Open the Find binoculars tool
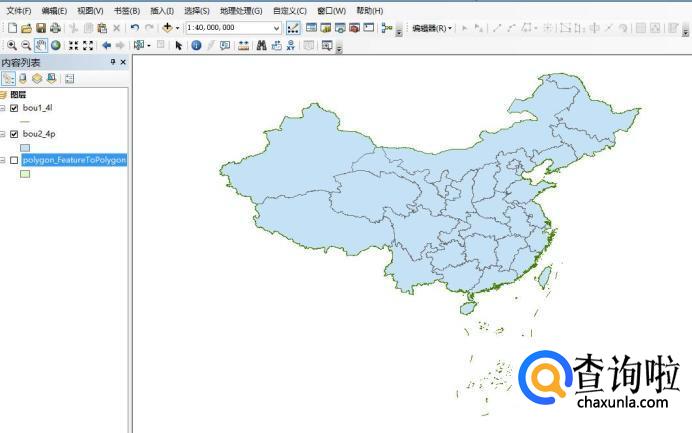Viewport: 692px width, 433px height. [262, 45]
